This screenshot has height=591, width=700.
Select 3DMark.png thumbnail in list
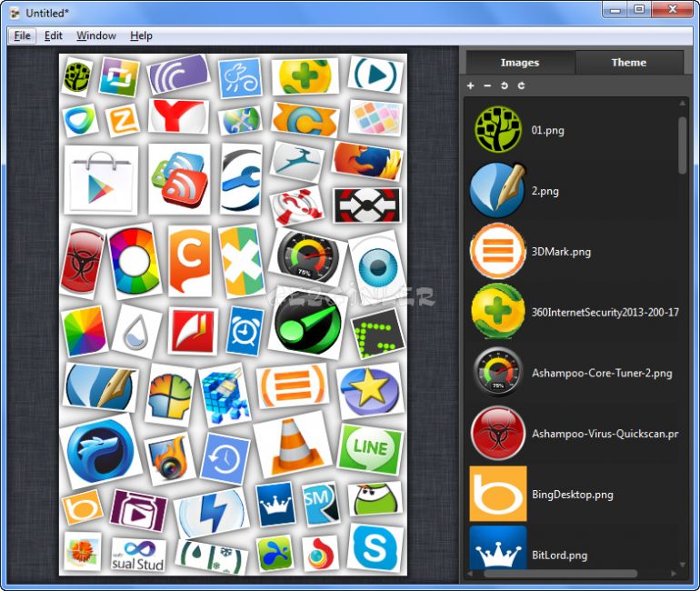click(498, 251)
